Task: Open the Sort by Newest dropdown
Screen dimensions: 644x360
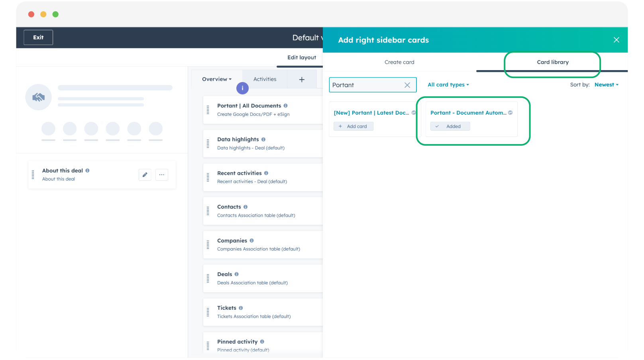Action: 606,85
